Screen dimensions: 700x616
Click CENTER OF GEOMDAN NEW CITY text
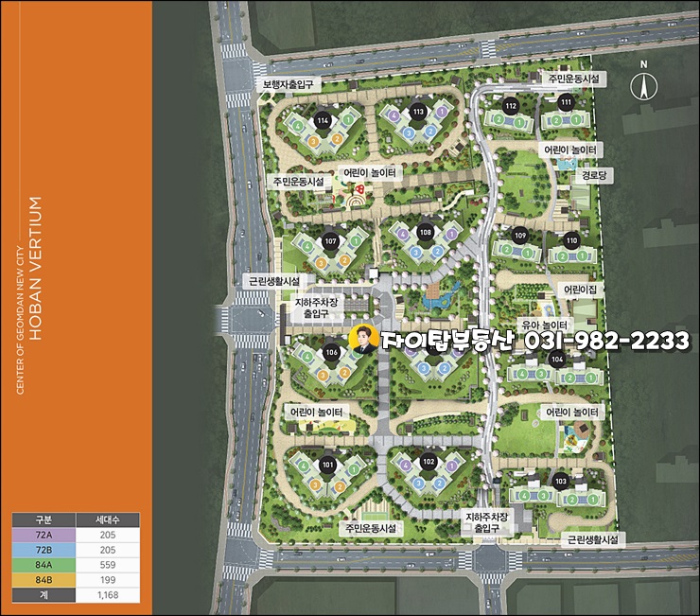pos(20,320)
